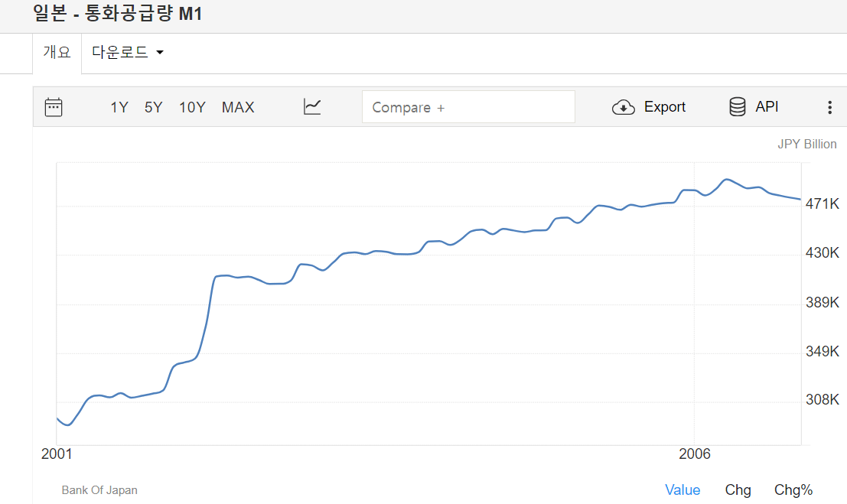
Task: Switch chart to Chg view
Action: [738, 490]
